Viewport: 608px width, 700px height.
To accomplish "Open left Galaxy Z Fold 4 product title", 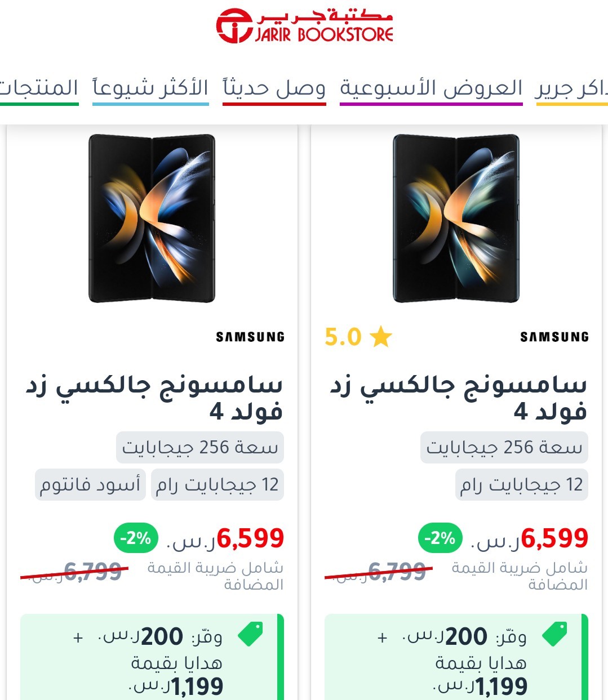I will 154,398.
